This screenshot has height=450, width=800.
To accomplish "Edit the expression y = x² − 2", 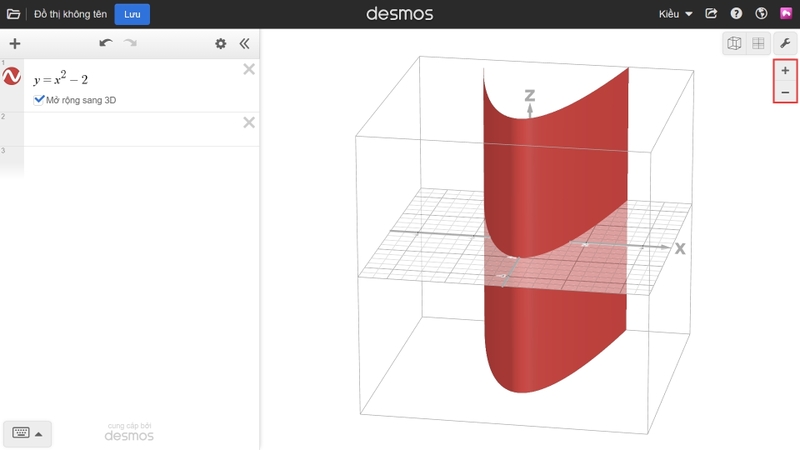I will (61, 79).
